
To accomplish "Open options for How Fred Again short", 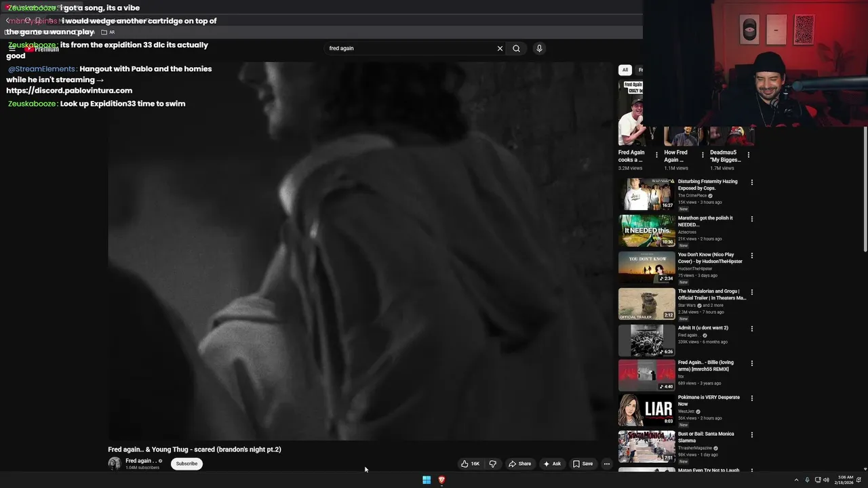I will pyautogui.click(x=703, y=155).
